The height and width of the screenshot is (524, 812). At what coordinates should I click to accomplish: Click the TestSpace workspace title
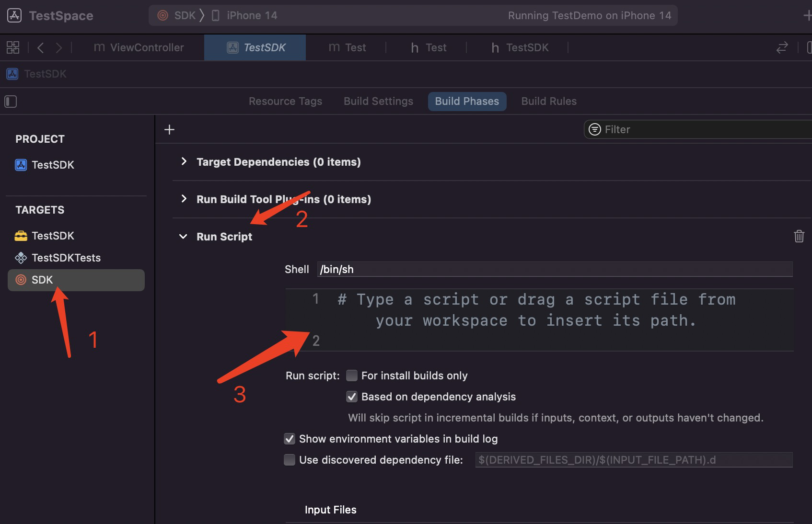(61, 16)
